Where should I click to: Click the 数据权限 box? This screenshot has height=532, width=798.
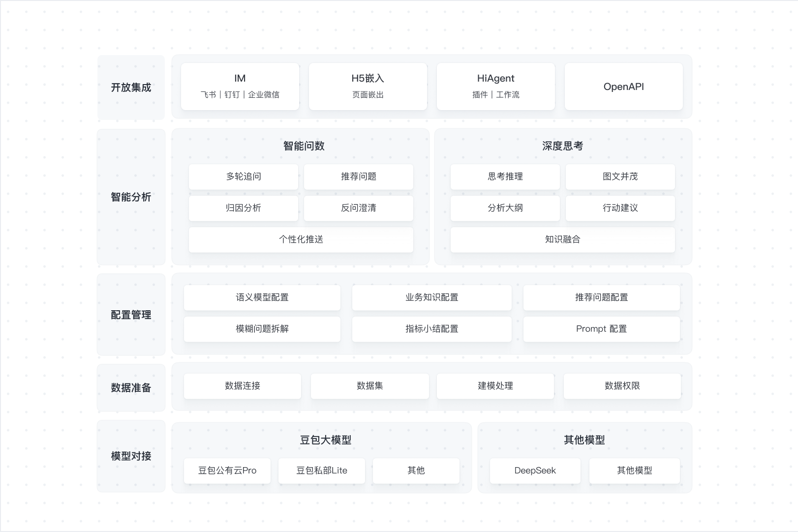[622, 386]
